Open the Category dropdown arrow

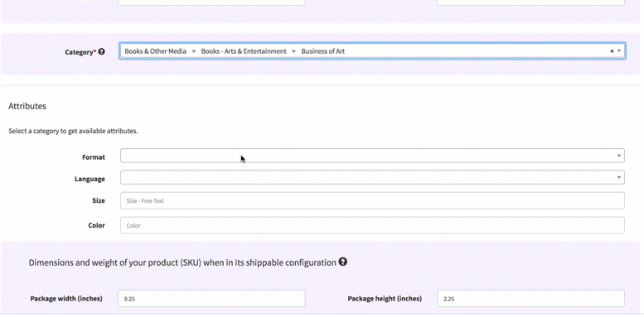619,51
